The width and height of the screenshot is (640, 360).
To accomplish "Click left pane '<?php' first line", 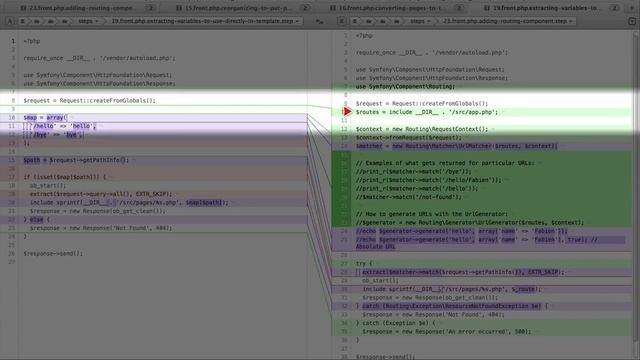I will [31, 41].
